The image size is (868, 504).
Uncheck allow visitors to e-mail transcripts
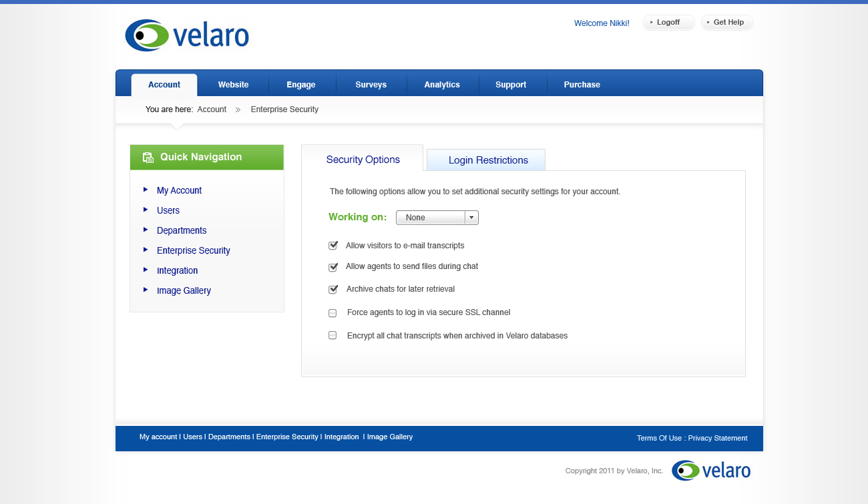point(333,245)
